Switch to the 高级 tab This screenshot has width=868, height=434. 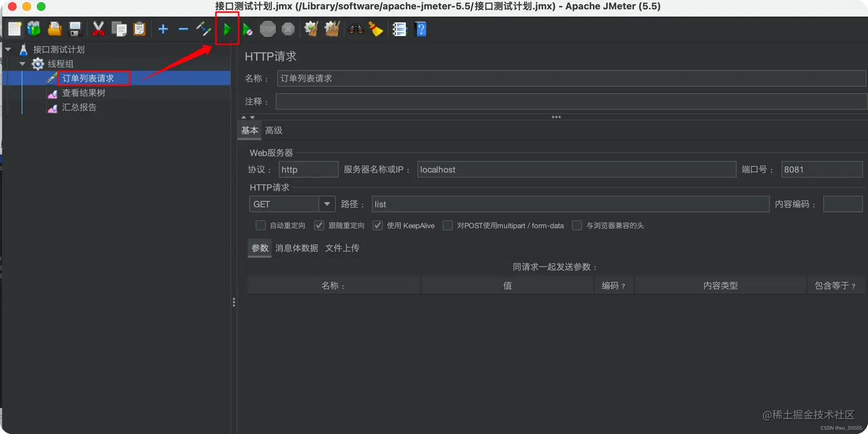coord(274,130)
